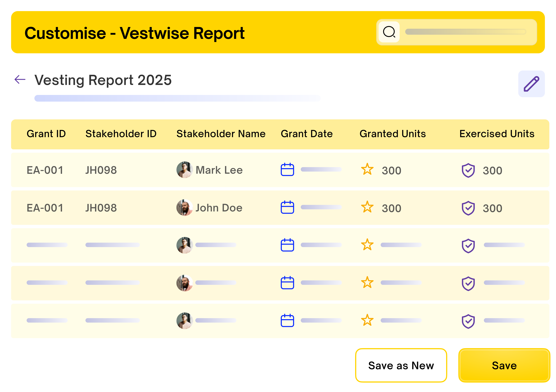Image resolution: width=556 pixels, height=392 pixels.
Task: Click the search magnifier icon
Action: click(x=389, y=32)
